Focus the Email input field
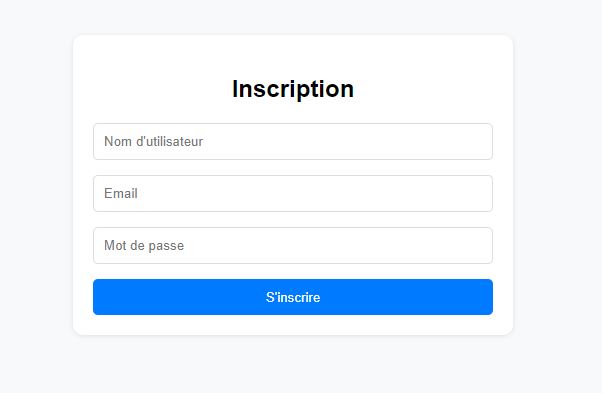 coord(293,193)
